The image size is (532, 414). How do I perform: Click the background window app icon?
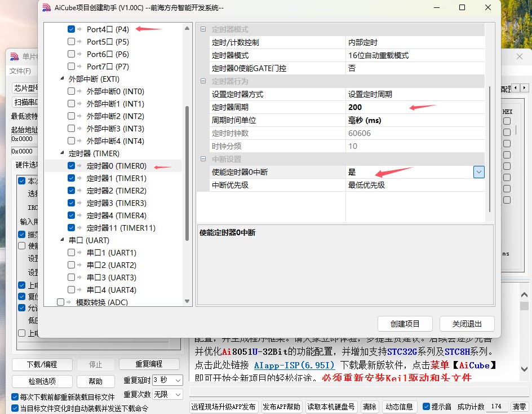click(x=14, y=56)
